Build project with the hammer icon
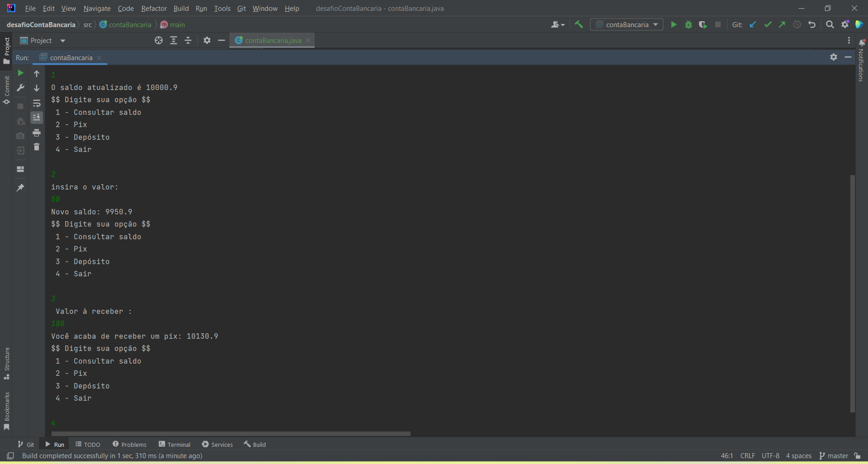Image resolution: width=868 pixels, height=464 pixels. pyautogui.click(x=579, y=25)
